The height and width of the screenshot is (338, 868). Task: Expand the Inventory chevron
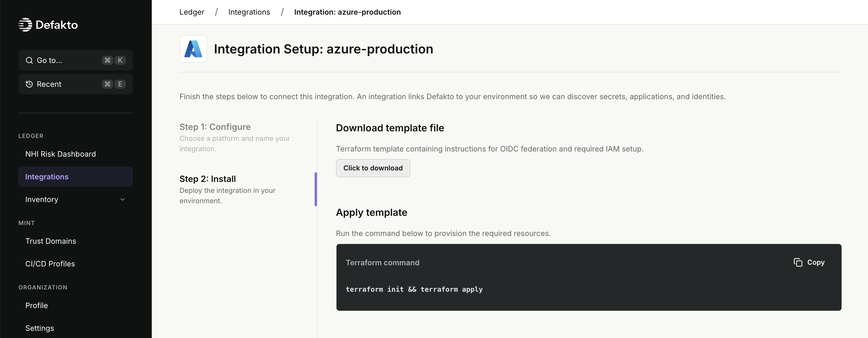[x=123, y=199]
